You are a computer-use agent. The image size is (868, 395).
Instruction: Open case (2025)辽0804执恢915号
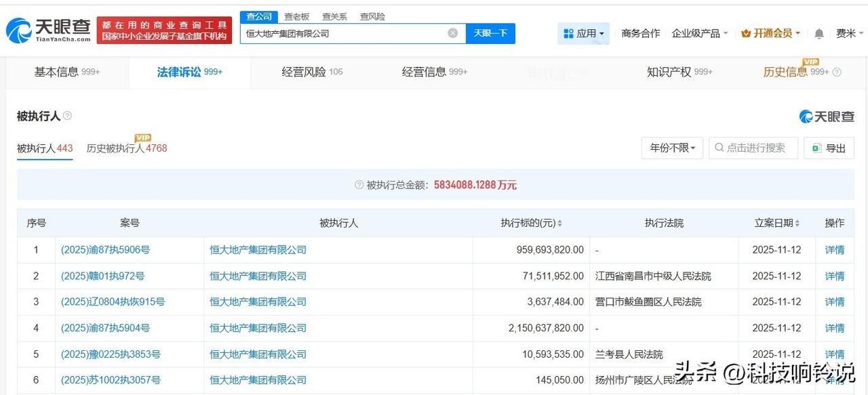(113, 302)
